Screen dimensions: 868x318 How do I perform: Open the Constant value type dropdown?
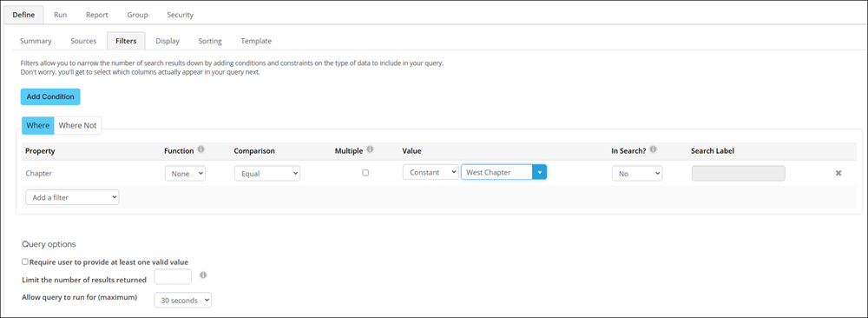[431, 172]
